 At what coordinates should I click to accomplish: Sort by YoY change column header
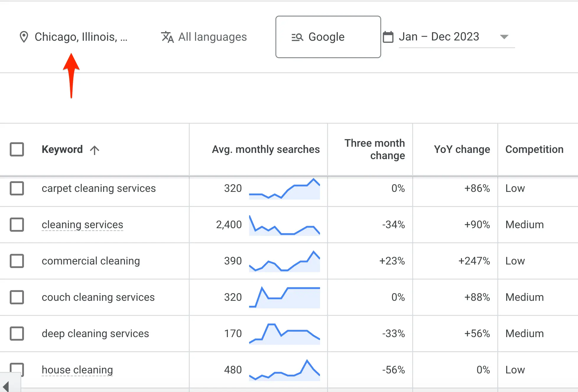coord(462,149)
